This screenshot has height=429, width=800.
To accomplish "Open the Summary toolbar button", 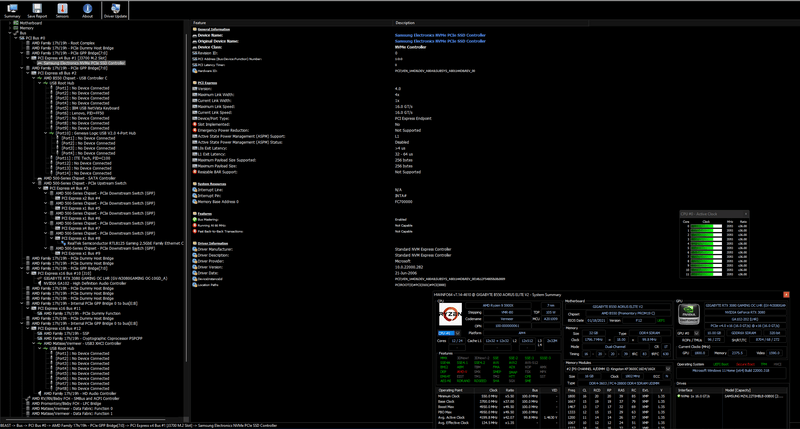I will [12, 10].
